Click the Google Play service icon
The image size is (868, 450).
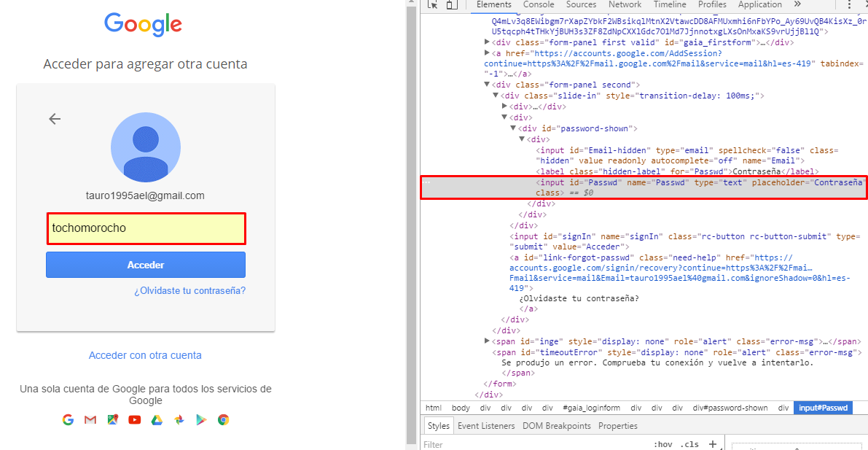[x=201, y=420]
